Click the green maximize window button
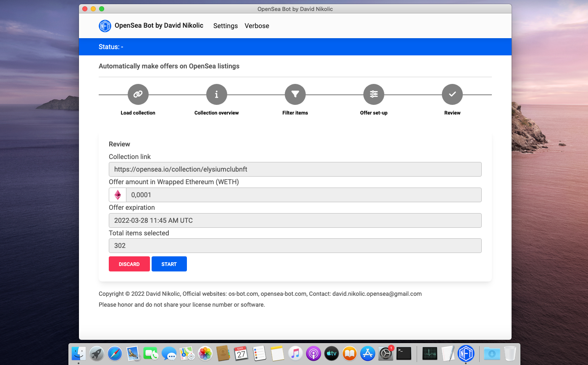588x365 pixels. click(x=102, y=9)
